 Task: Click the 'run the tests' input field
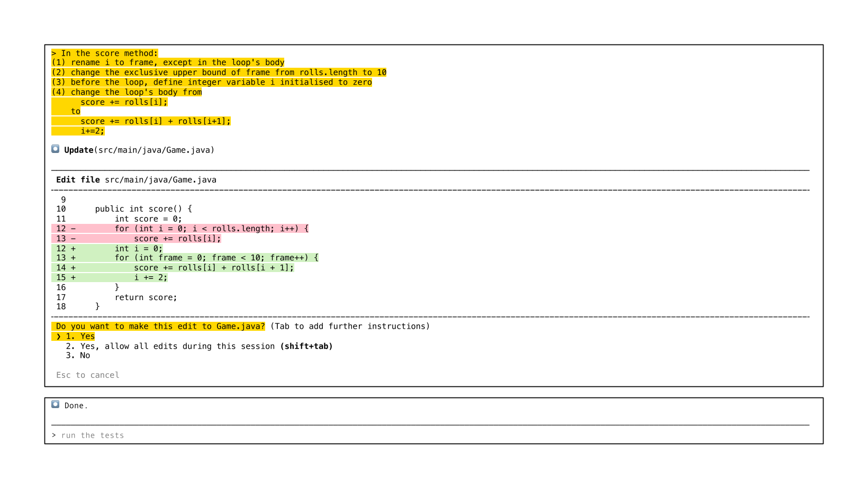[x=93, y=436]
